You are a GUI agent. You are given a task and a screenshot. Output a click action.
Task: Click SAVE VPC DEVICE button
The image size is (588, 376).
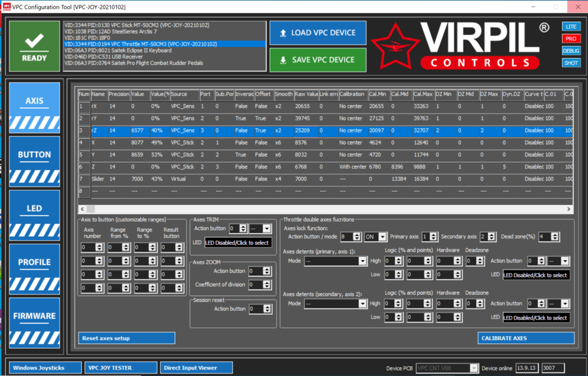tap(318, 60)
